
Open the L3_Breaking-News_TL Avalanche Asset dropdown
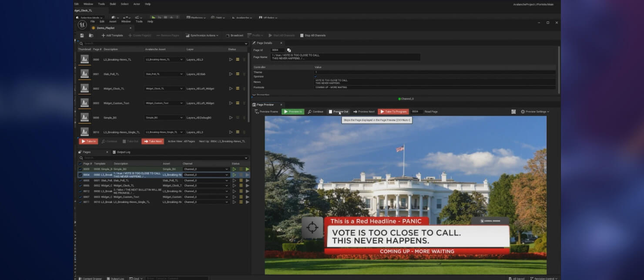coord(164,60)
